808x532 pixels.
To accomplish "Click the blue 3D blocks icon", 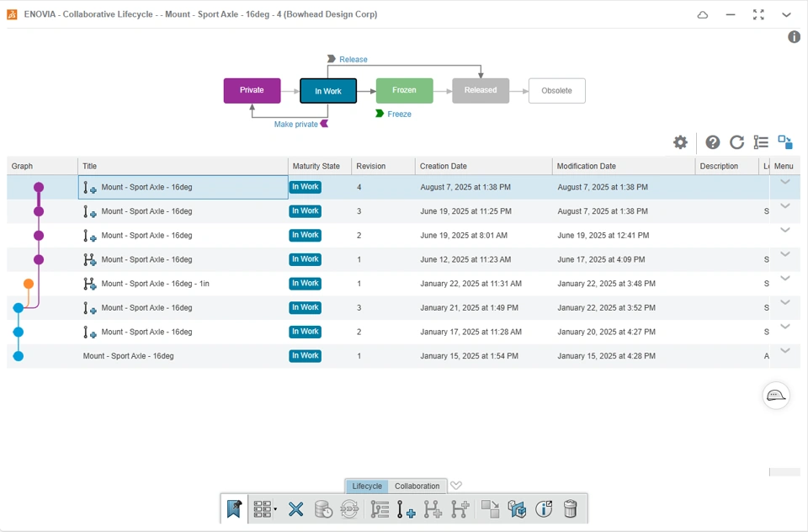I will coord(517,509).
